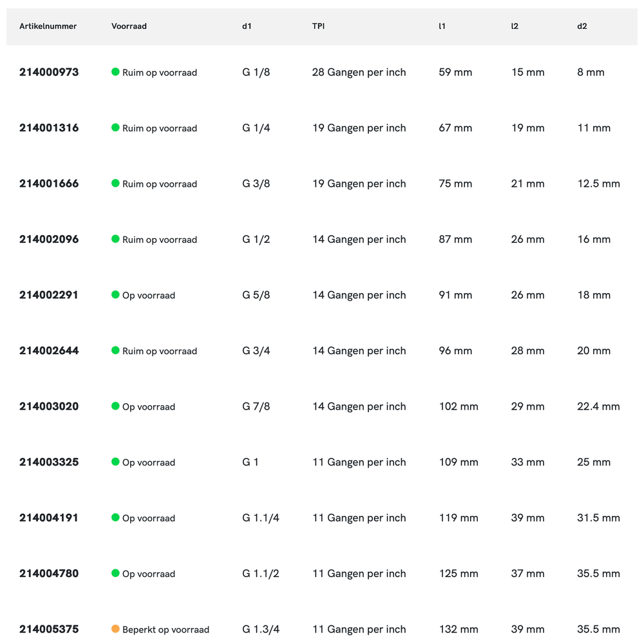This screenshot has width=644, height=644.
Task: Open article 214003325
Action: click(49, 462)
